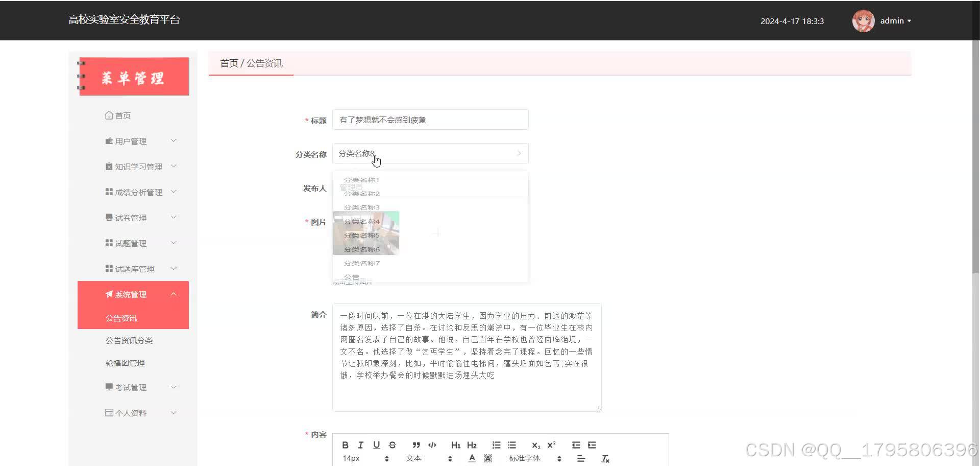Insert a code block in the editor
The height and width of the screenshot is (466, 980).
[432, 445]
